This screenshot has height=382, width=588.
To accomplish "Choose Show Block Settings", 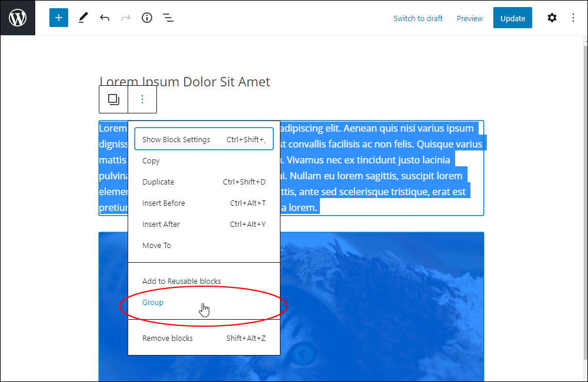I will click(204, 139).
